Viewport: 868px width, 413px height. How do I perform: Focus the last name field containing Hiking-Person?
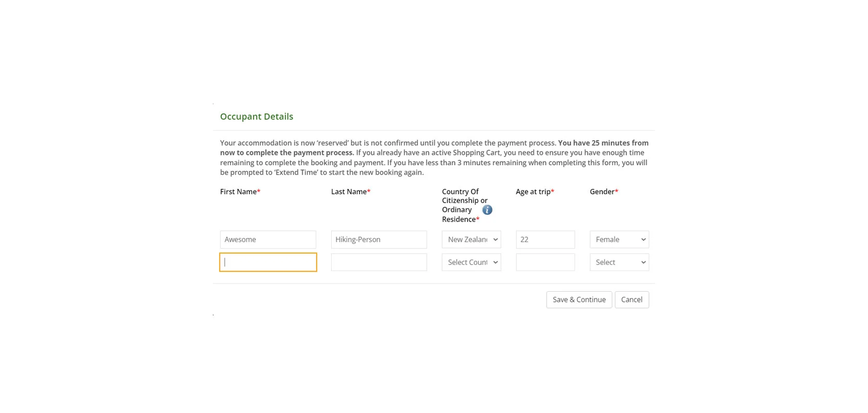tap(379, 240)
